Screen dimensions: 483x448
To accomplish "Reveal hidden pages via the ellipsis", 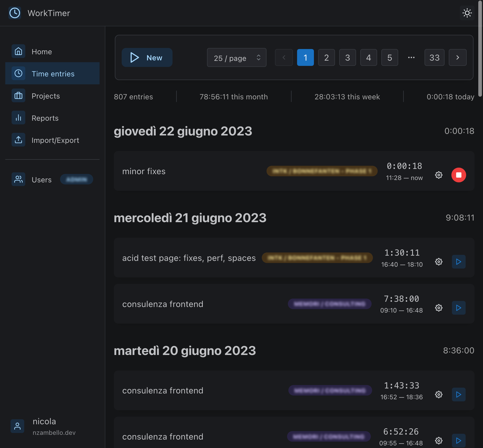I will tap(411, 57).
